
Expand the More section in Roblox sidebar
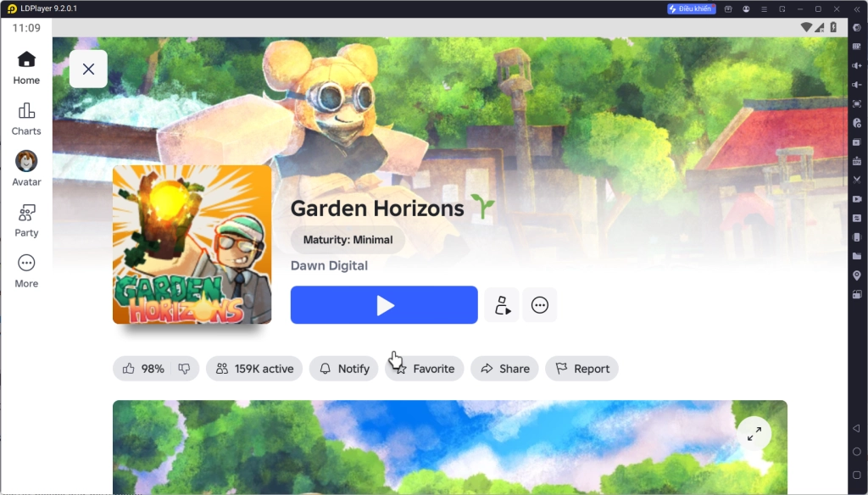click(x=25, y=270)
